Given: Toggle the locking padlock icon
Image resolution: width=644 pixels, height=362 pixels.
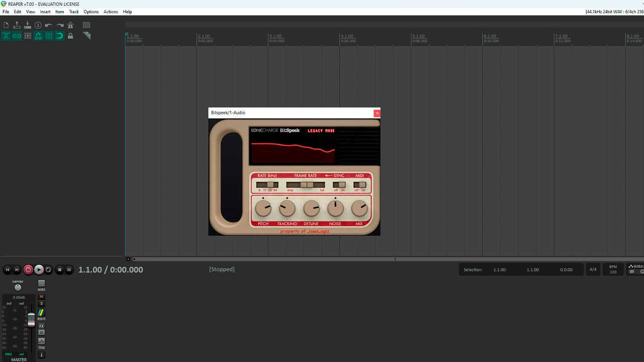Looking at the screenshot, I should pos(70,36).
